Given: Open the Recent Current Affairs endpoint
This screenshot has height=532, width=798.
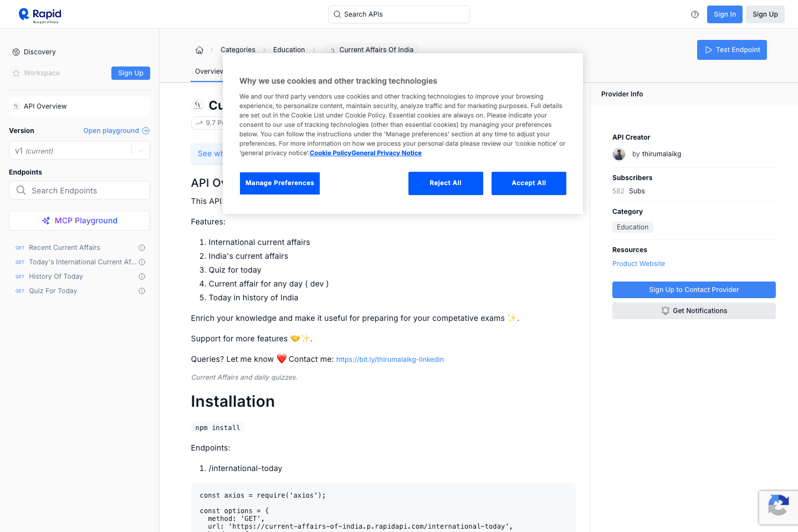Looking at the screenshot, I should (64, 248).
